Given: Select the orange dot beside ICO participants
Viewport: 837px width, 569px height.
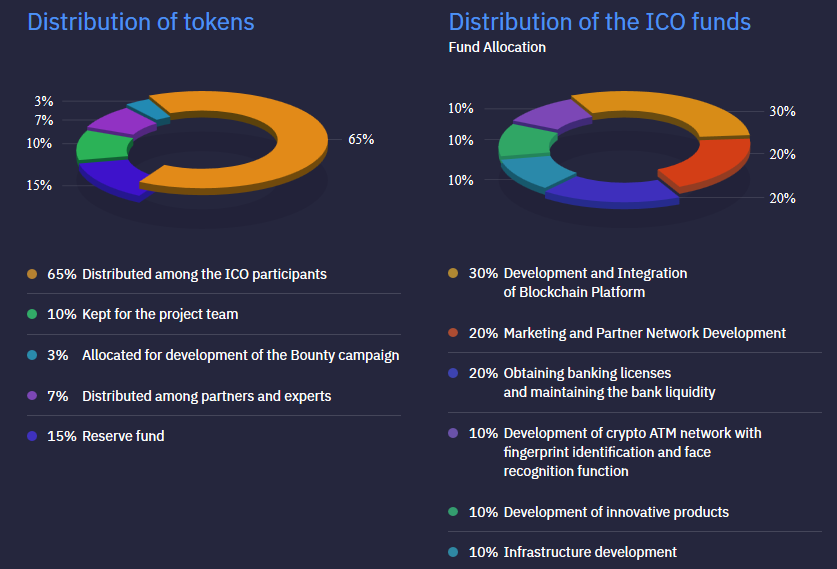Looking at the screenshot, I should 32,274.
